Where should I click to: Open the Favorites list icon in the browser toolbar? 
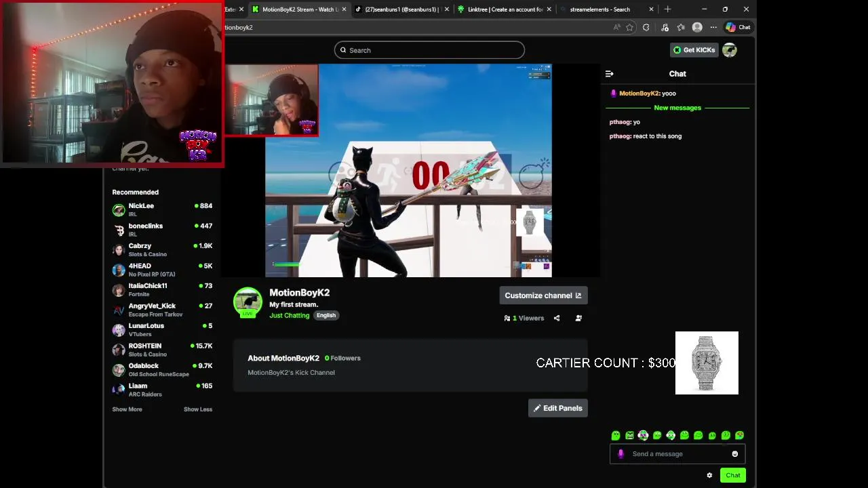click(x=681, y=27)
